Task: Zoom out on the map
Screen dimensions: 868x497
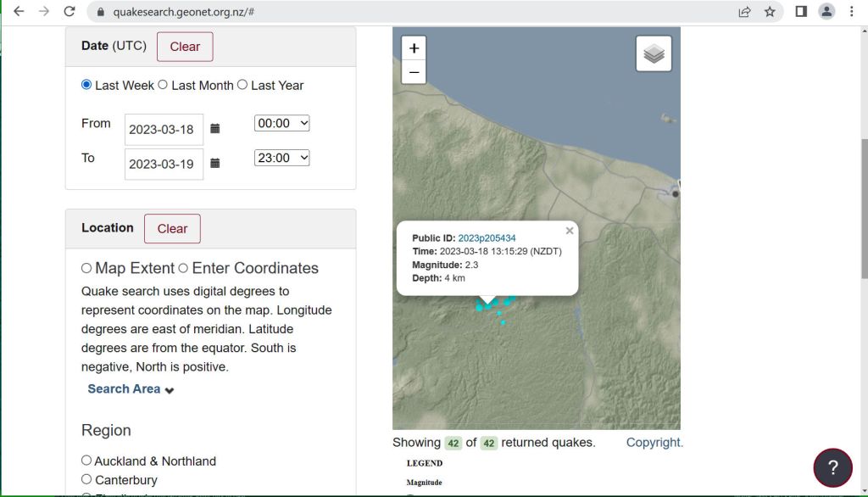Action: pyautogui.click(x=414, y=72)
